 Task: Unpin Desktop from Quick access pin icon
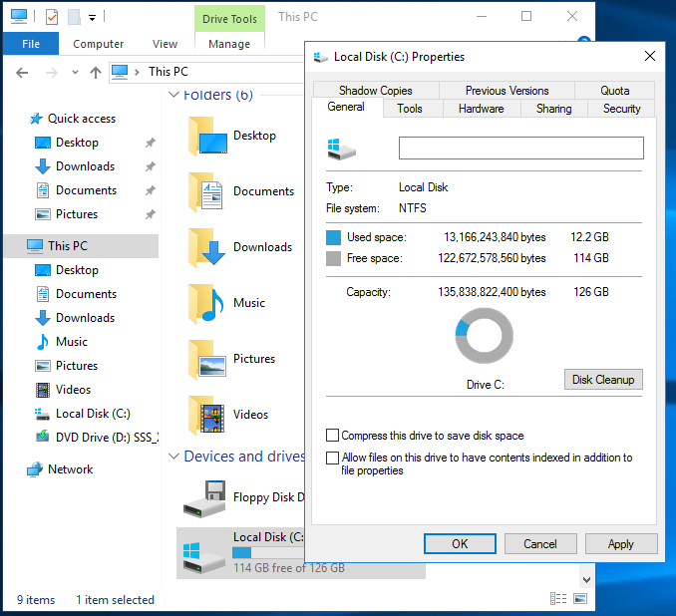coord(150,143)
